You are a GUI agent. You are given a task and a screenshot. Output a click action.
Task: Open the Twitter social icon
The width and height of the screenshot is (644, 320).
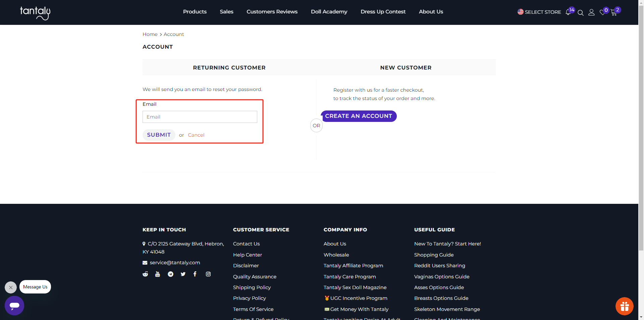click(x=183, y=274)
